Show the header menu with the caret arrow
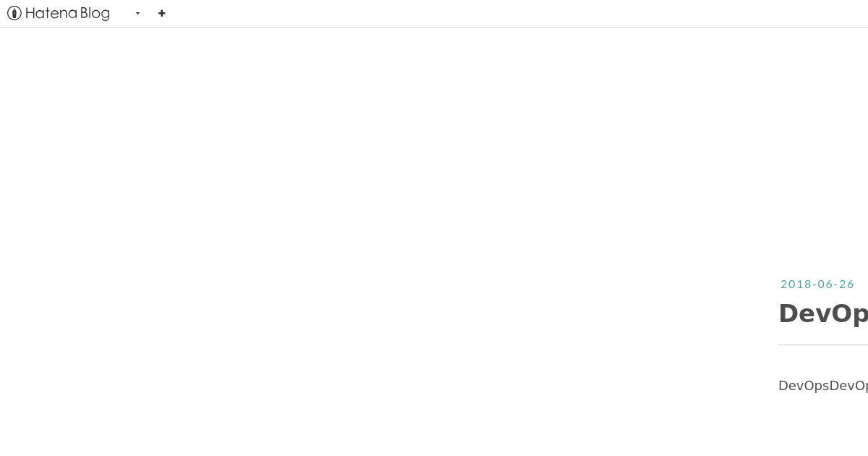The height and width of the screenshot is (456, 868). pos(137,13)
